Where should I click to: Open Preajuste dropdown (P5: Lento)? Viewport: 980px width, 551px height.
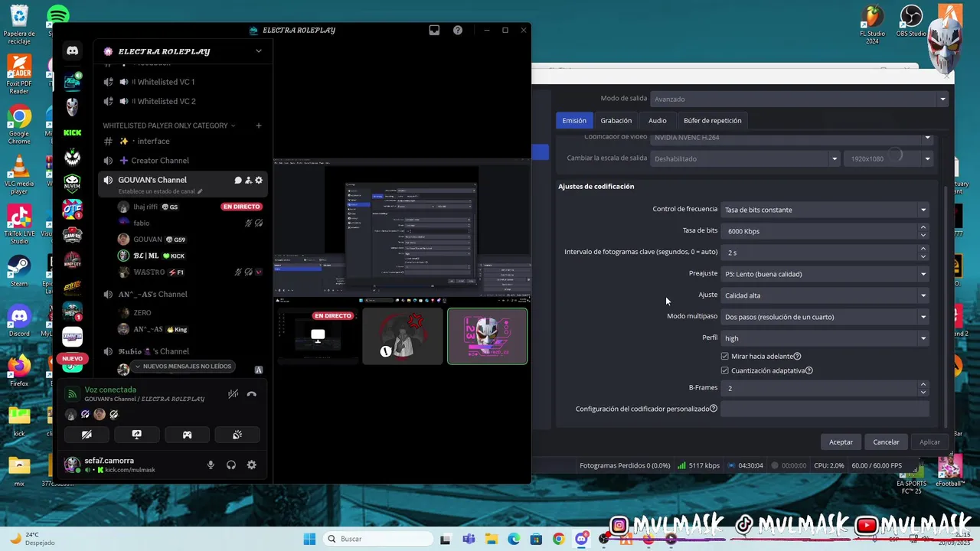click(825, 274)
